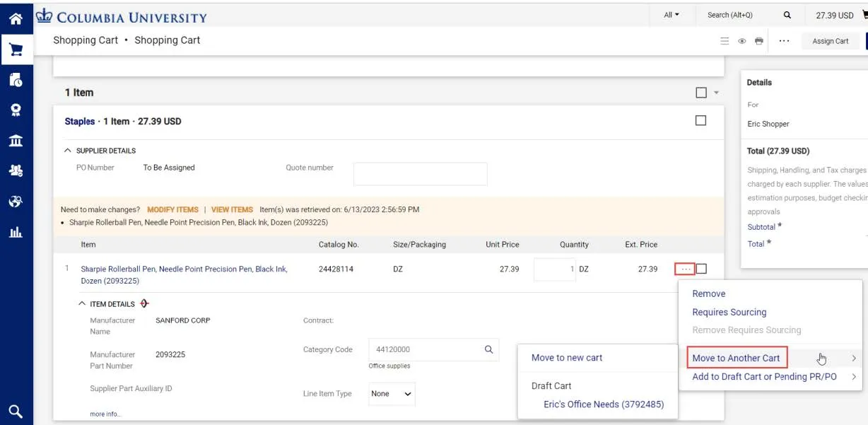Open the Accounts Payable bank building icon
This screenshot has width=868, height=425.
pos(16,141)
